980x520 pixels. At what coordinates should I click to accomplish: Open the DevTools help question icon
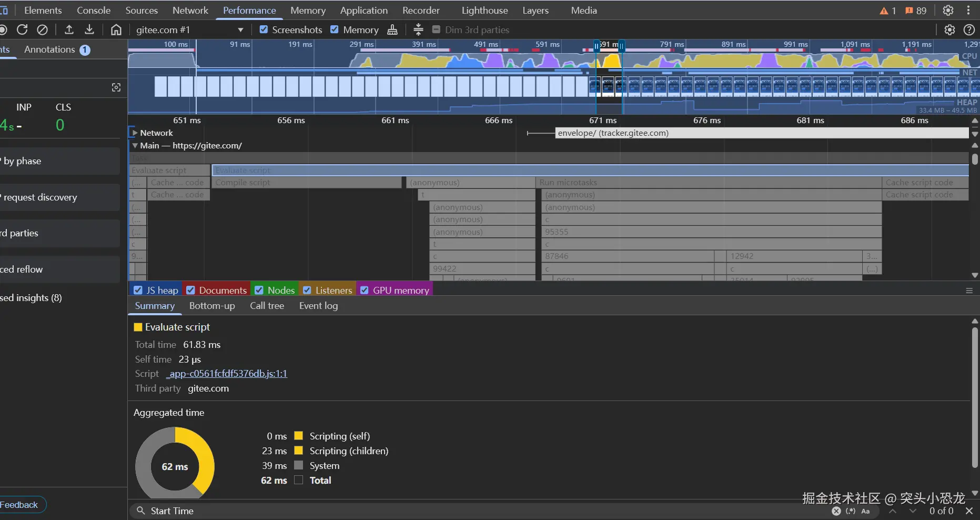tap(969, 30)
